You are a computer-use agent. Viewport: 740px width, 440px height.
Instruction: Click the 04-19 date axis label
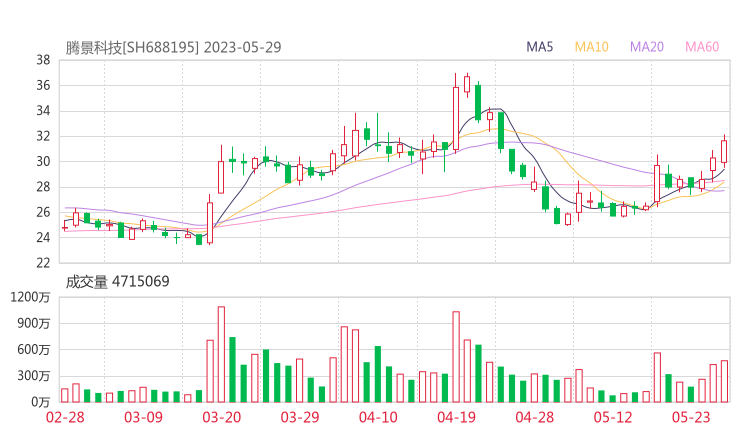point(456,417)
